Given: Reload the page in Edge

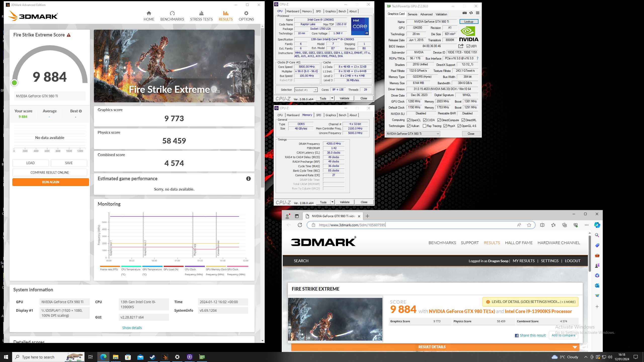Looking at the screenshot, I should click(300, 225).
